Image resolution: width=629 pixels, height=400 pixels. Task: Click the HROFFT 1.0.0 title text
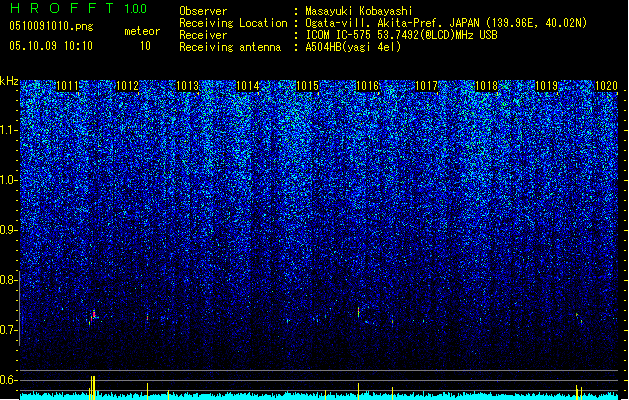pyautogui.click(x=78, y=8)
